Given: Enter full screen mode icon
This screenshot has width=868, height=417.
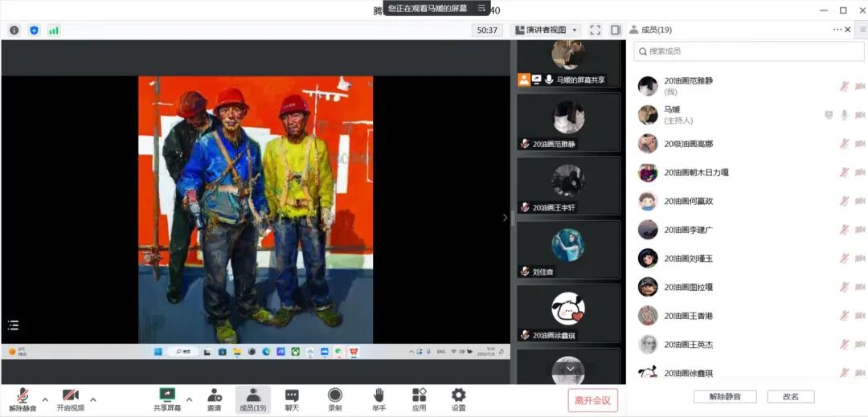Looking at the screenshot, I should pos(595,30).
